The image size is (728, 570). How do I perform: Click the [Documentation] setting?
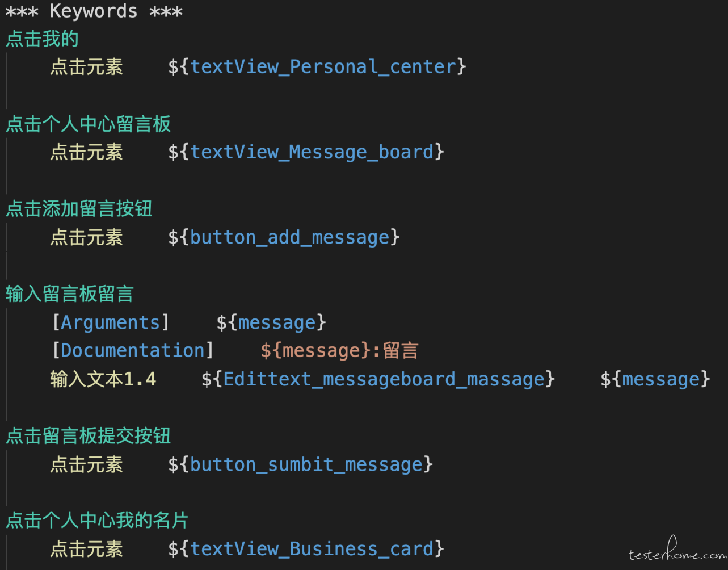click(x=133, y=351)
